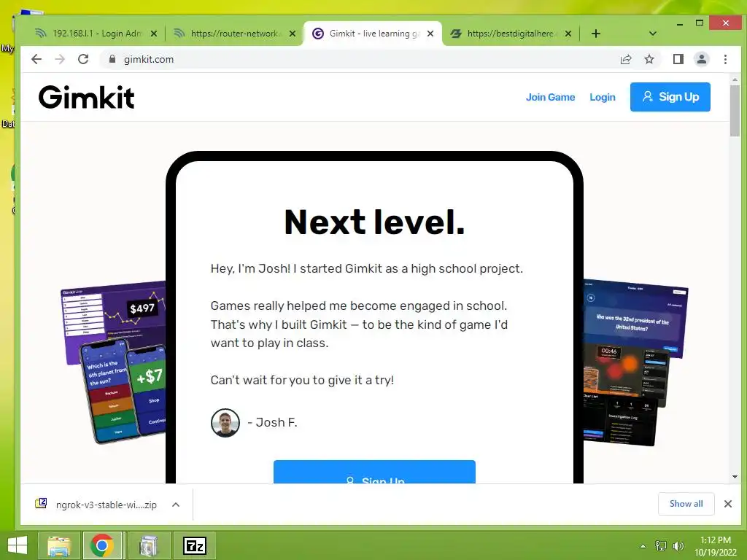Close the Gimkit tab
747x560 pixels.
430,34
